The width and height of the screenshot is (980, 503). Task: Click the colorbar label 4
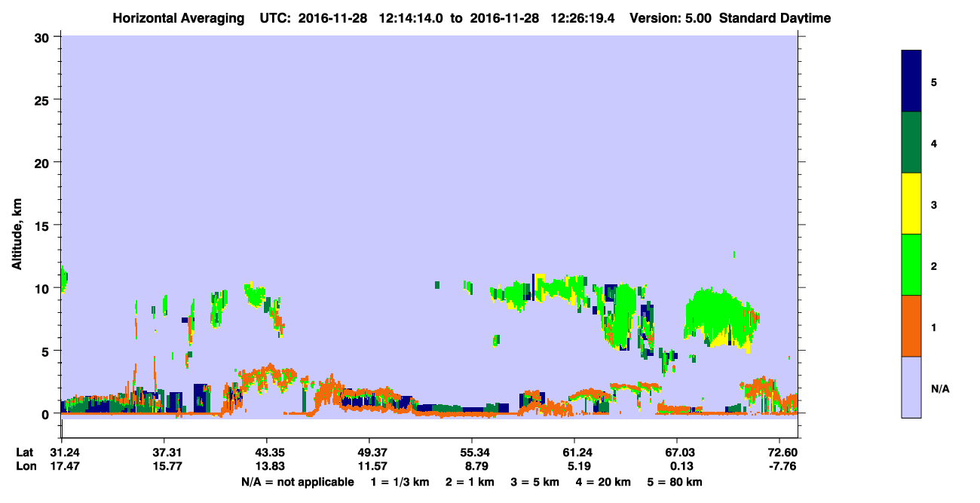coord(934,143)
